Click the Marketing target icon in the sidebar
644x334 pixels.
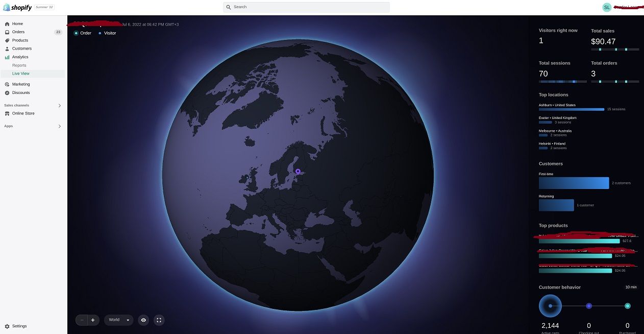coord(7,84)
